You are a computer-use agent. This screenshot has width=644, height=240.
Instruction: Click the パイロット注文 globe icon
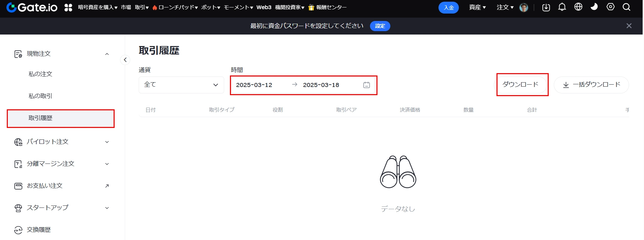(18, 142)
